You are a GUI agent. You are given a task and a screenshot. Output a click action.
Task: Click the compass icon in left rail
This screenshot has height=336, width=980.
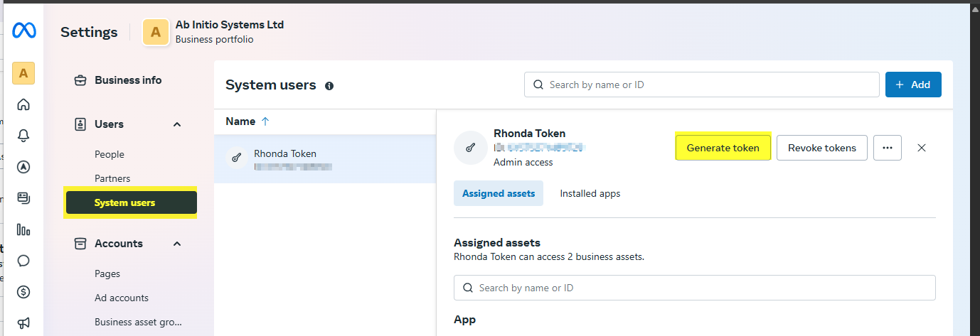tap(23, 167)
